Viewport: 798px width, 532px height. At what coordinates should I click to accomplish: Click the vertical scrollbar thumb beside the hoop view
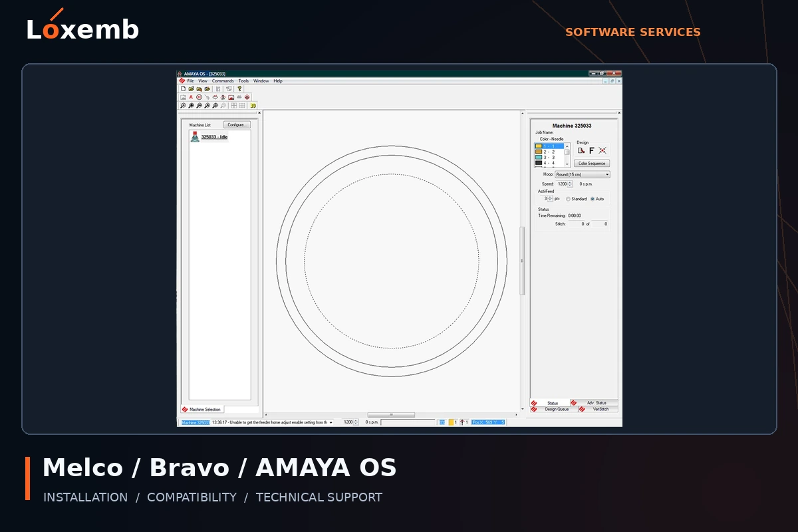(x=523, y=261)
